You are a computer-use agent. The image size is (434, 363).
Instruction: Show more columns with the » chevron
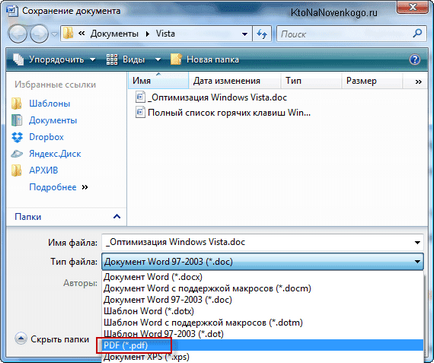tap(418, 82)
